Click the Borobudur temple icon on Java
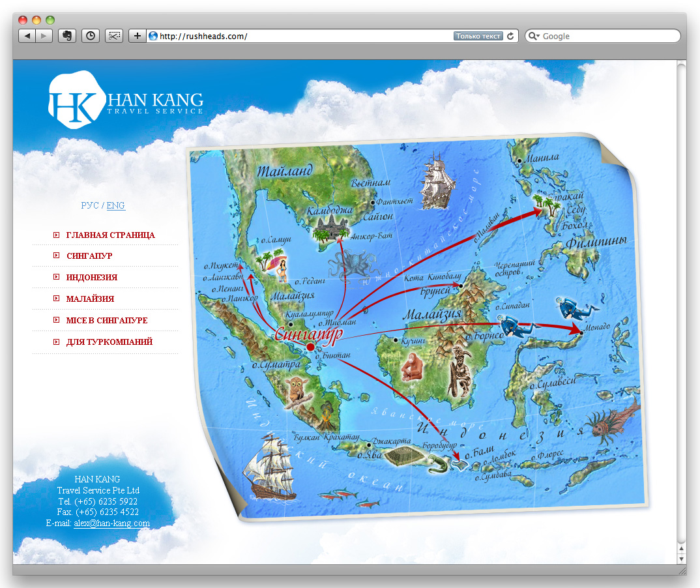The width and height of the screenshot is (700, 588). 405,456
